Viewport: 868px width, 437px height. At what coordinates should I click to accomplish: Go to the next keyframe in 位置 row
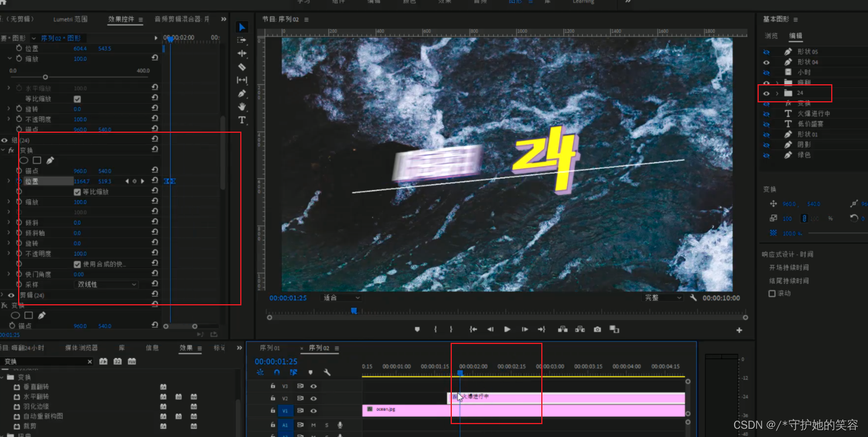[142, 181]
